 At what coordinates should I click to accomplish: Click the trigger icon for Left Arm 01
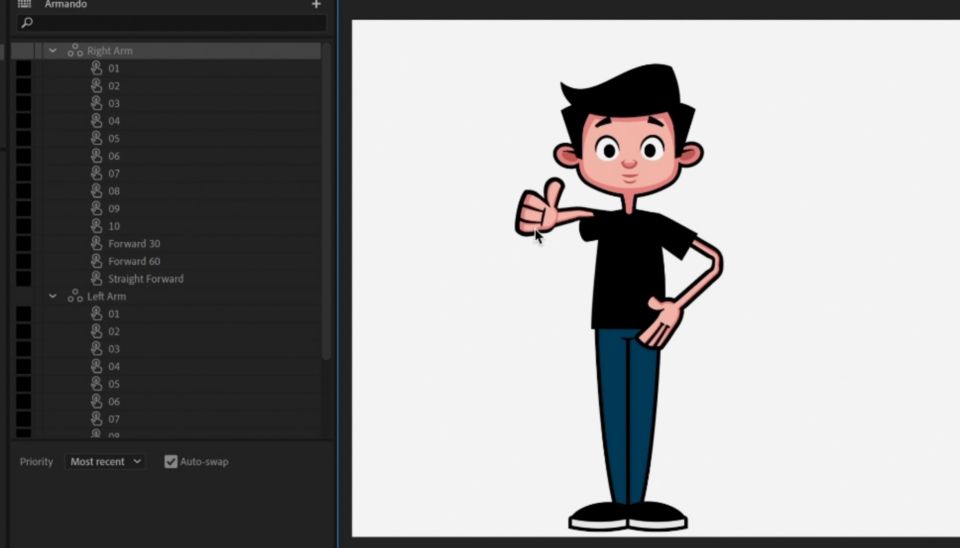[x=97, y=313]
